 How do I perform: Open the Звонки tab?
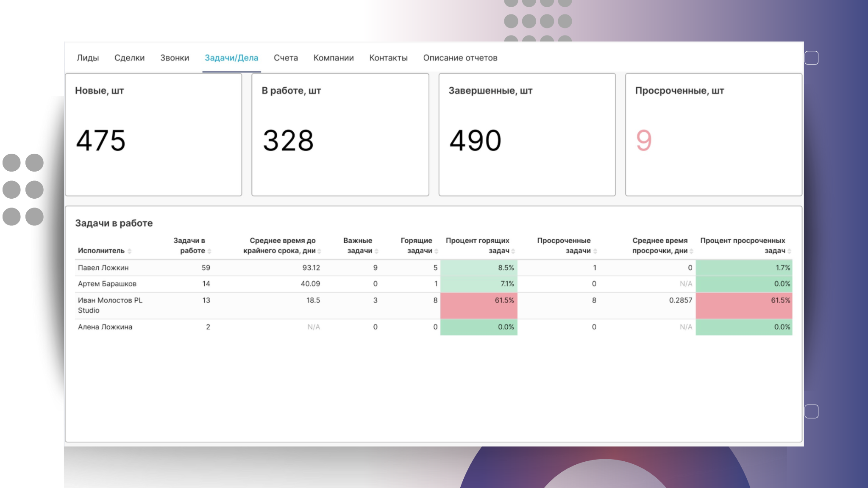(175, 58)
